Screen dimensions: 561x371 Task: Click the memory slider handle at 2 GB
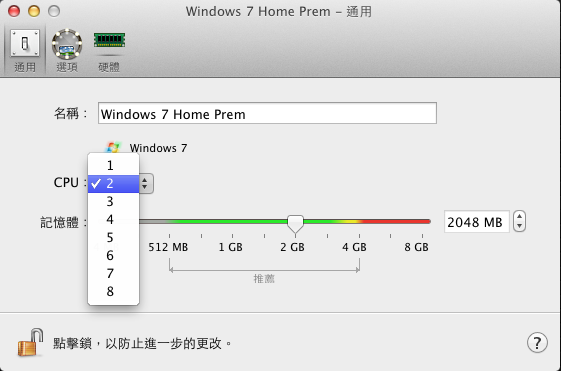pyautogui.click(x=295, y=224)
